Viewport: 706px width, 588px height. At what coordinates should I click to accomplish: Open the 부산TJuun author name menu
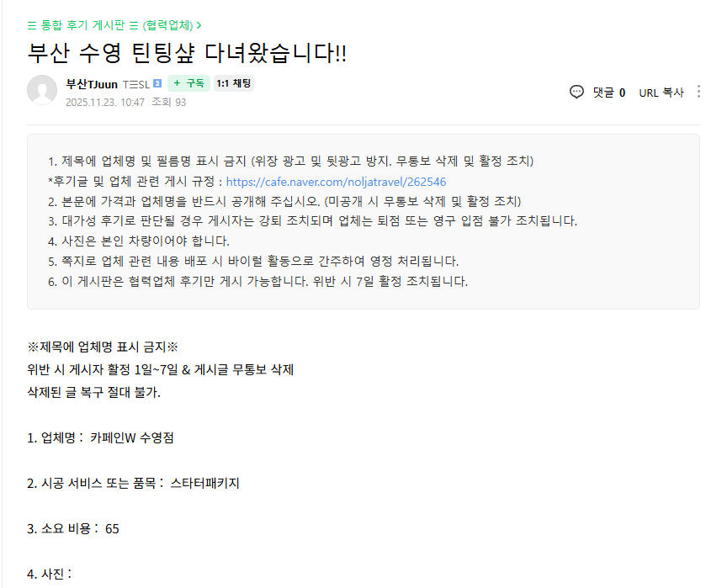click(x=92, y=83)
